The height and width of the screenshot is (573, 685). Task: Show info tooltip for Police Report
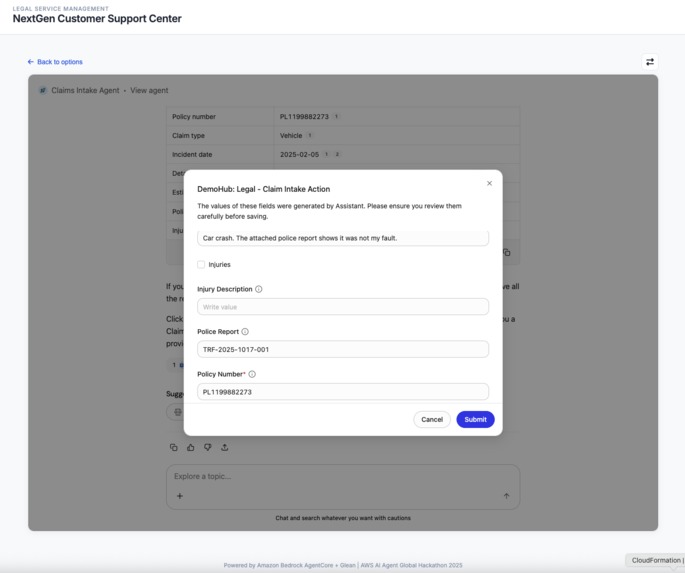point(245,331)
